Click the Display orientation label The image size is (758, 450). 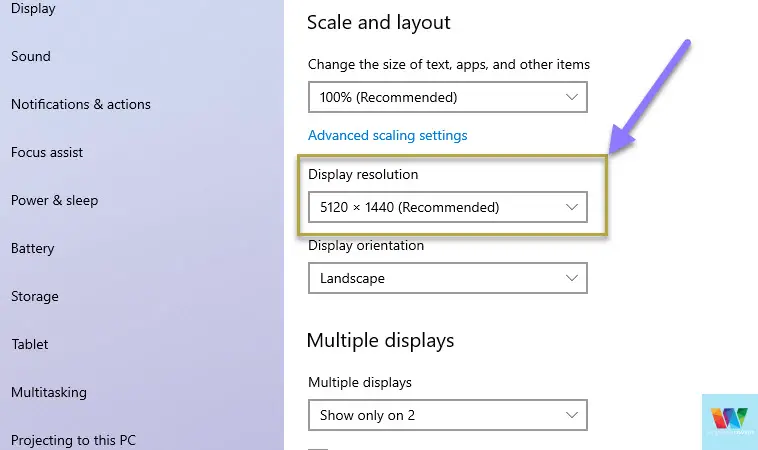[366, 246]
